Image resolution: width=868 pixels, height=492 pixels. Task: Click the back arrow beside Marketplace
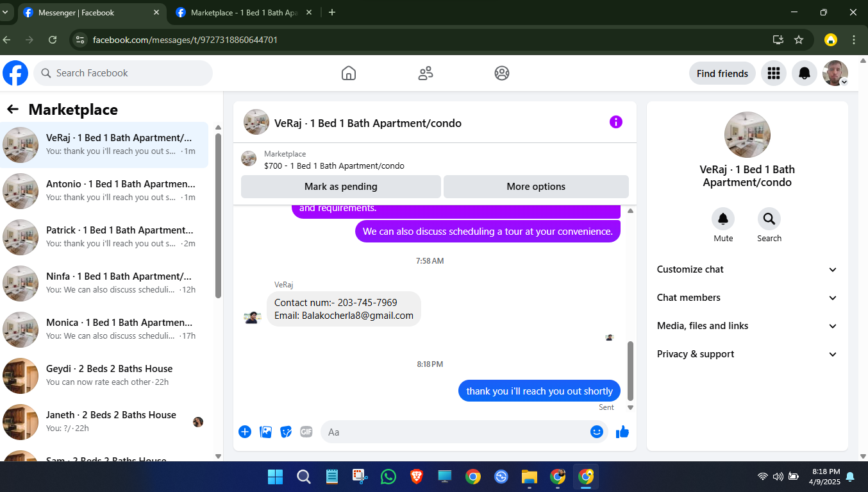click(13, 110)
